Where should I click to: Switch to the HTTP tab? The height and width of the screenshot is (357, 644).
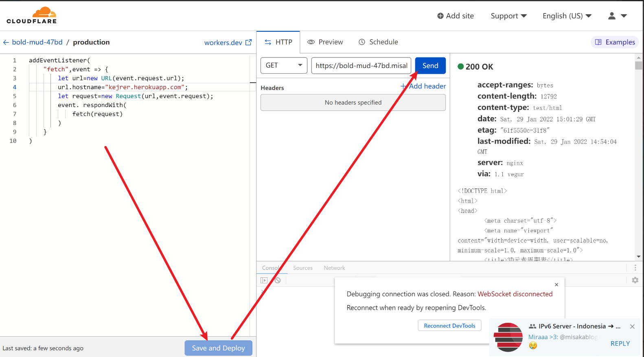pos(278,42)
